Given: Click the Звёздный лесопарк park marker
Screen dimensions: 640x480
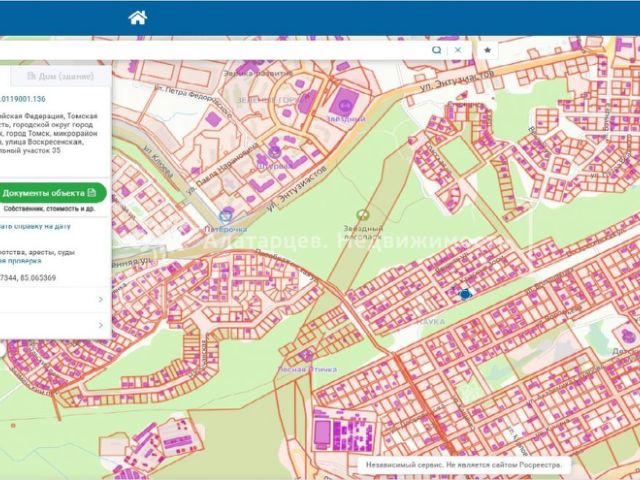Looking at the screenshot, I should click(x=362, y=215).
